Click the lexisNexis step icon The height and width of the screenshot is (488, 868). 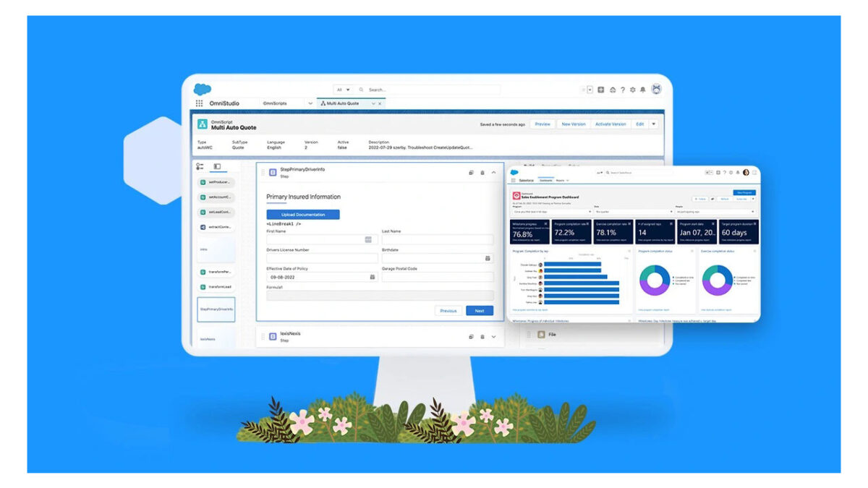click(x=273, y=336)
